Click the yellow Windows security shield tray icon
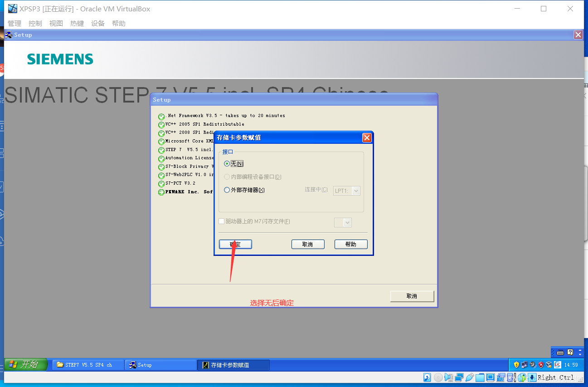This screenshot has height=387, width=588. 516,365
